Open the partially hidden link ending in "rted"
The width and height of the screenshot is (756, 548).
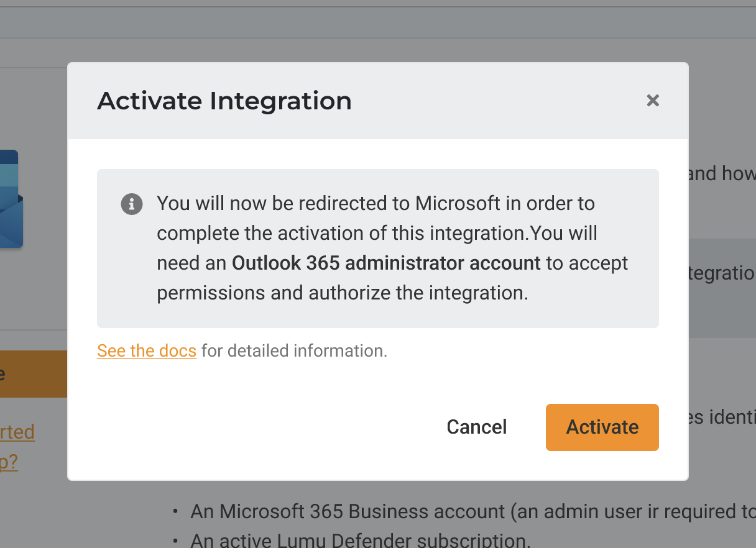(17, 432)
